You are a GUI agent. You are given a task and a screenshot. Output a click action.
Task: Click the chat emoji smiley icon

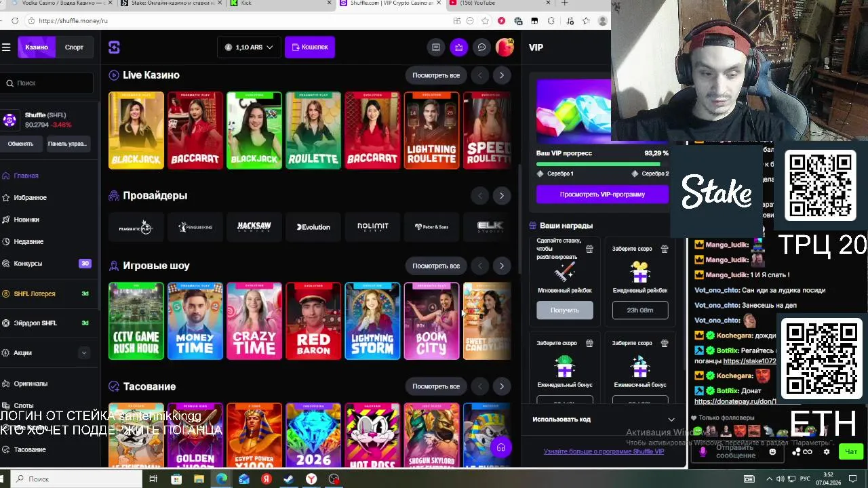(772, 452)
